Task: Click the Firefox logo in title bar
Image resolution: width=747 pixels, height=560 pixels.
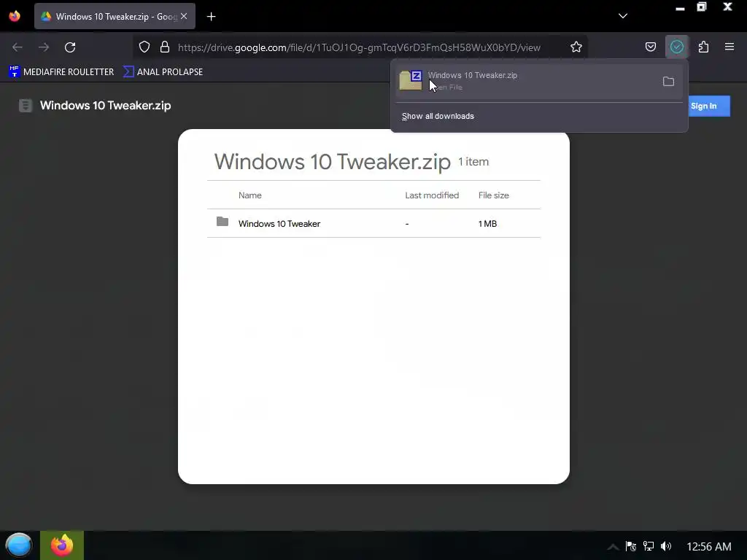Action: click(x=15, y=16)
